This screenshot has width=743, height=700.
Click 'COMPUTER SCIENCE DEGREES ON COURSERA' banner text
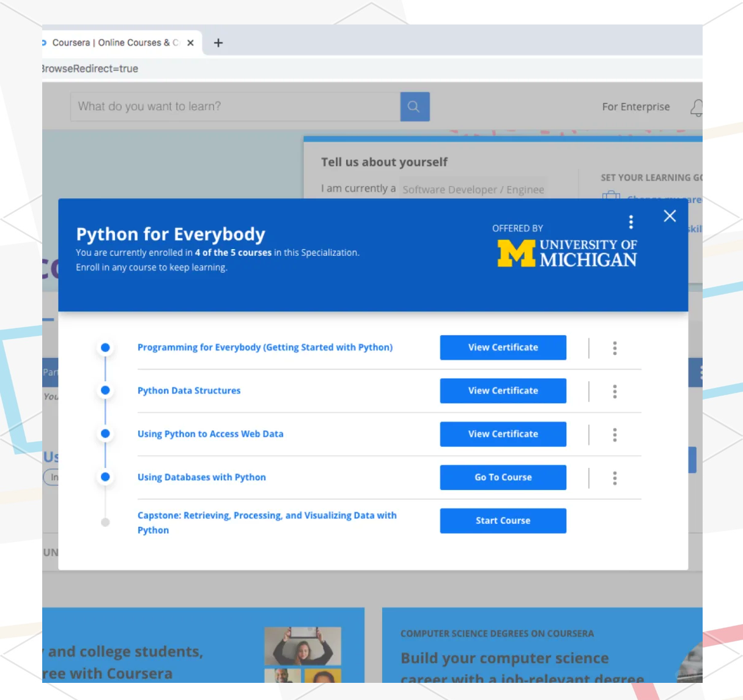tap(497, 634)
